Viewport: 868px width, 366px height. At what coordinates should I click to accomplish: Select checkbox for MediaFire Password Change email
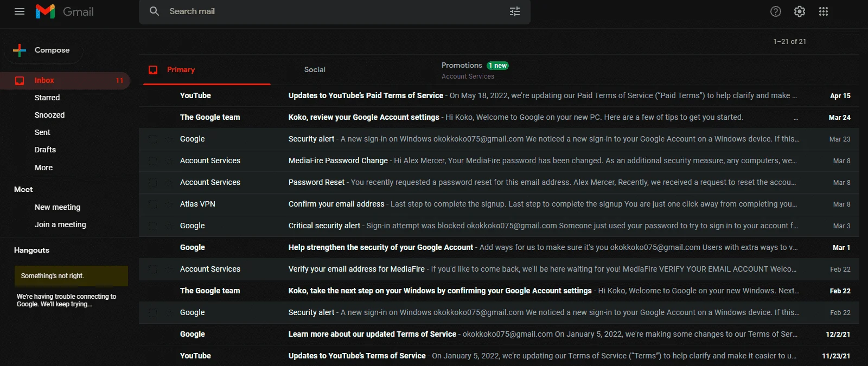(154, 160)
